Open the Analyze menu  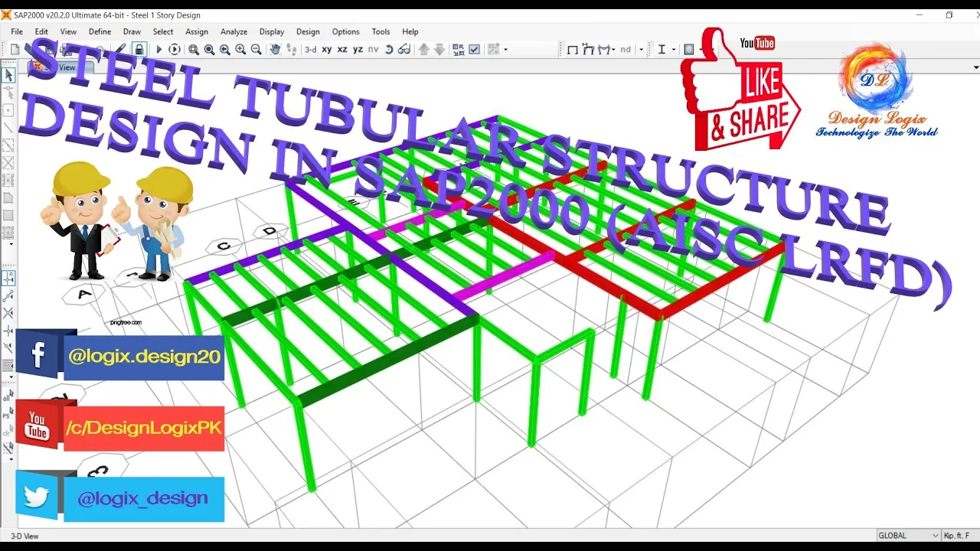tap(234, 31)
